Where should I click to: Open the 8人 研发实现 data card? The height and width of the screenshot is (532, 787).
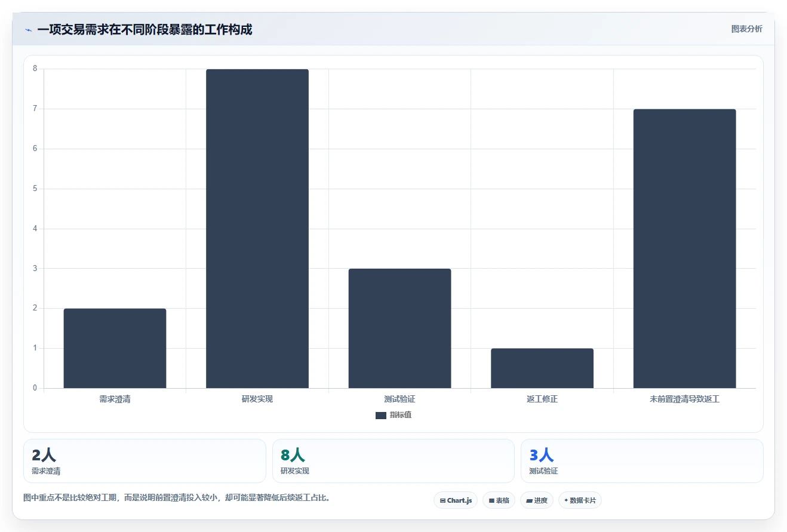pyautogui.click(x=393, y=461)
